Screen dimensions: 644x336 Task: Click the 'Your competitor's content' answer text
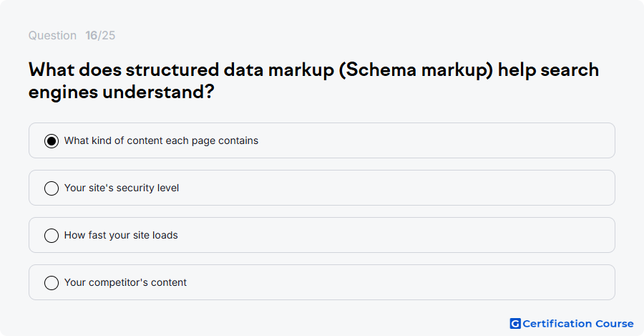[x=125, y=282]
